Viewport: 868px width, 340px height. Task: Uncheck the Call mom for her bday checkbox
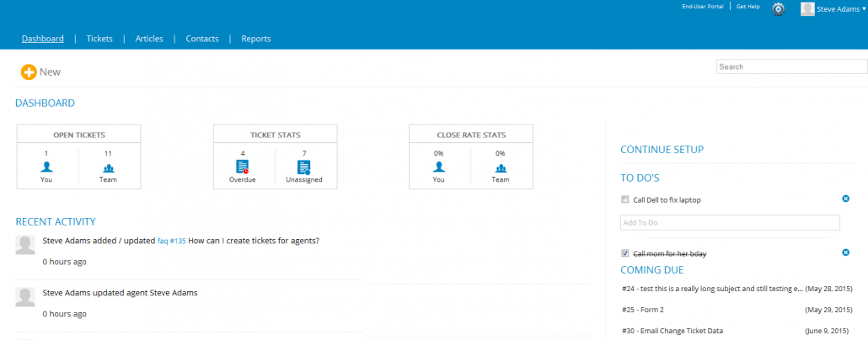pos(625,253)
